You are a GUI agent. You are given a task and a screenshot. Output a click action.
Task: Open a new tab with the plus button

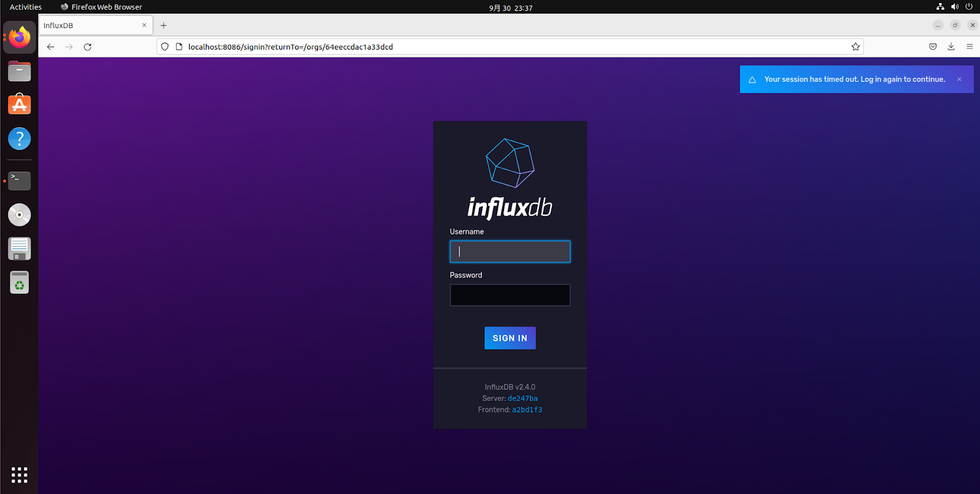point(164,25)
